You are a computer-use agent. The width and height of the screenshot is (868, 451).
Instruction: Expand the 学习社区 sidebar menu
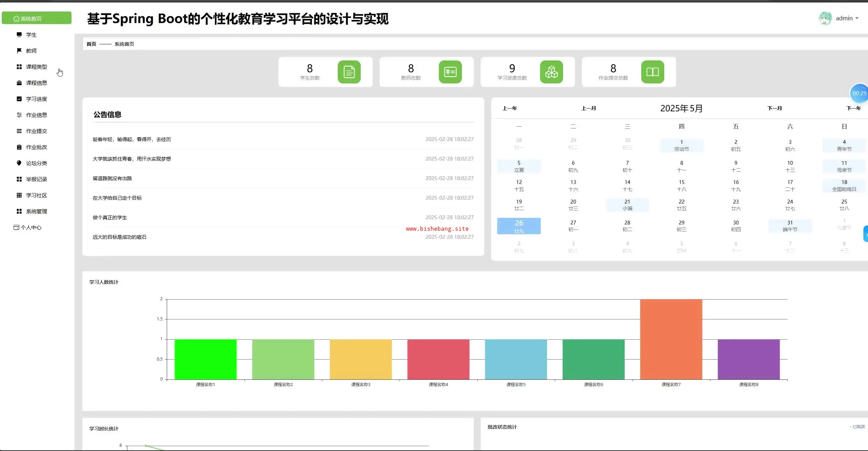coord(36,195)
